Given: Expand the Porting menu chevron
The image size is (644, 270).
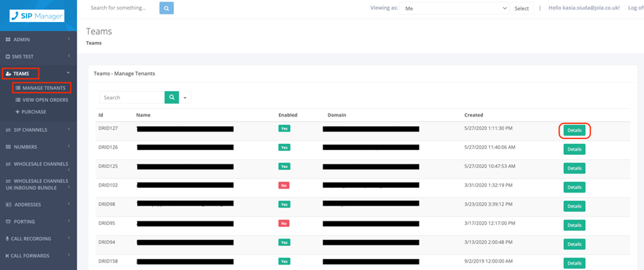Looking at the screenshot, I should click(x=69, y=221).
